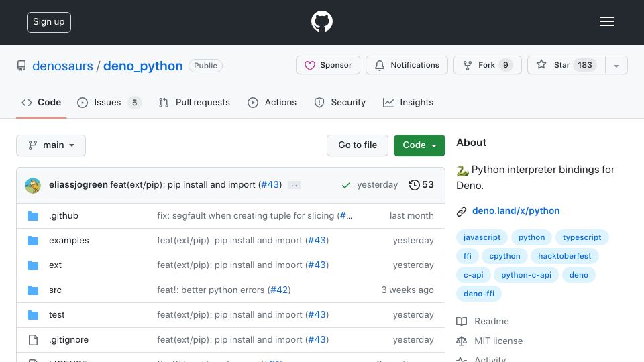Expand commit message ellipsis button
Viewport: 644px width, 362px height.
[x=294, y=185]
